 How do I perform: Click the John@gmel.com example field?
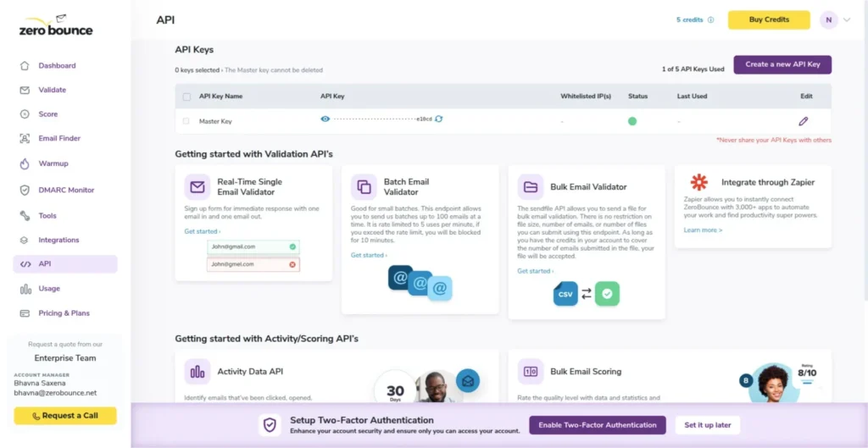pos(253,264)
